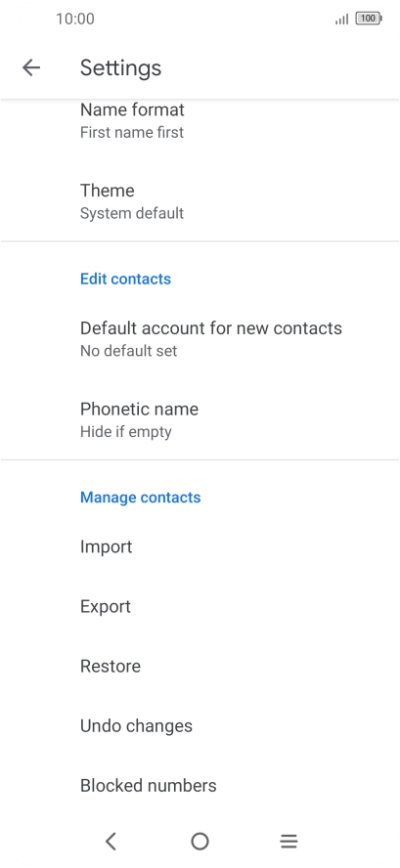The width and height of the screenshot is (400, 868).
Task: Tap the signal strength icon
Action: click(342, 20)
